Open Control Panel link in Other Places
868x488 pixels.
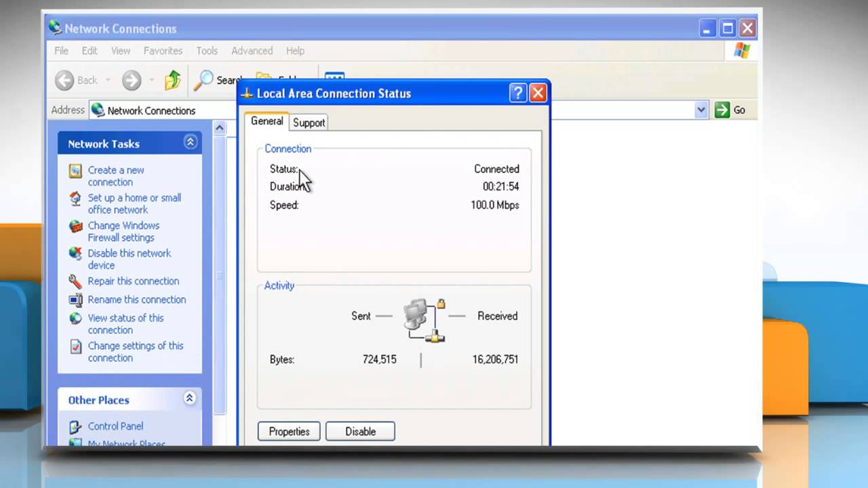(x=115, y=426)
